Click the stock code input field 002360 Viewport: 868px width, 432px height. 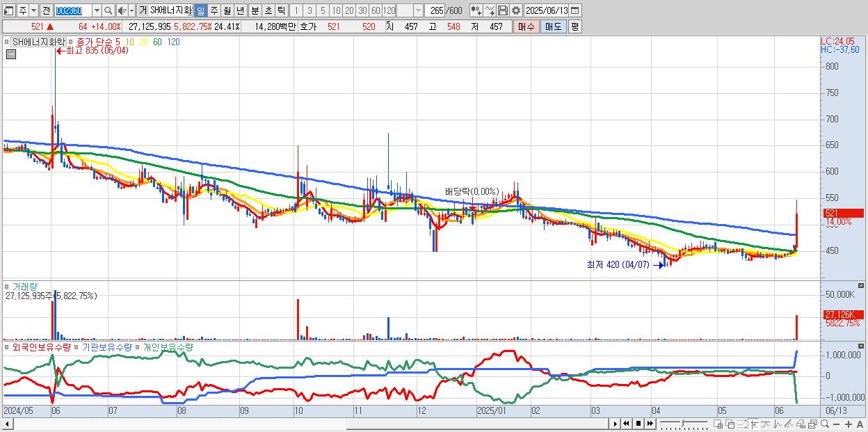coord(73,10)
